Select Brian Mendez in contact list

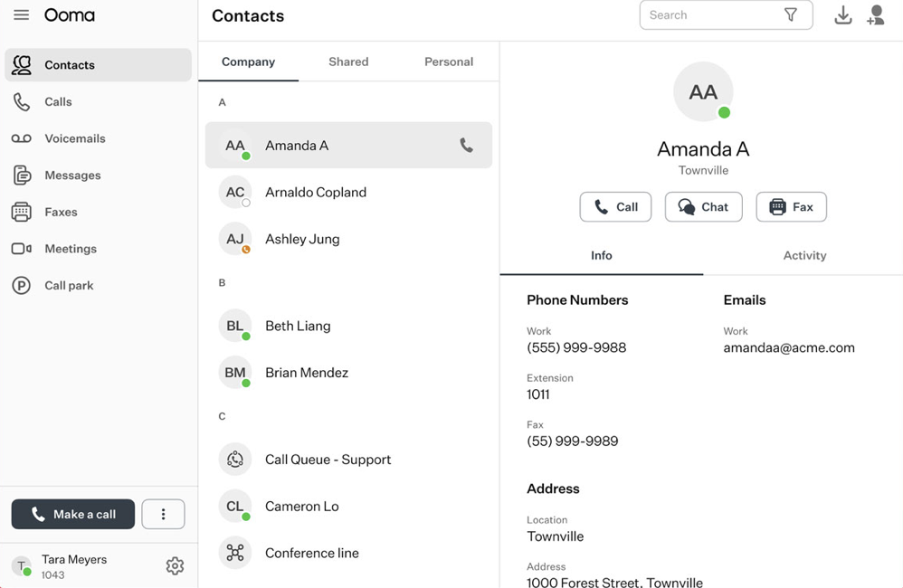(306, 373)
